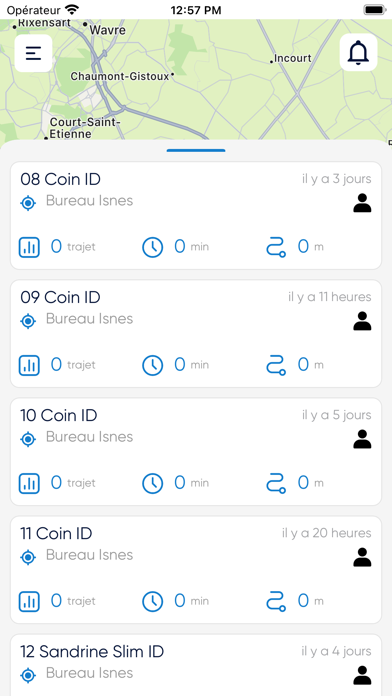Open the 09 Coin ID tracker card
Screen dimensions: 392x696
tap(196, 333)
